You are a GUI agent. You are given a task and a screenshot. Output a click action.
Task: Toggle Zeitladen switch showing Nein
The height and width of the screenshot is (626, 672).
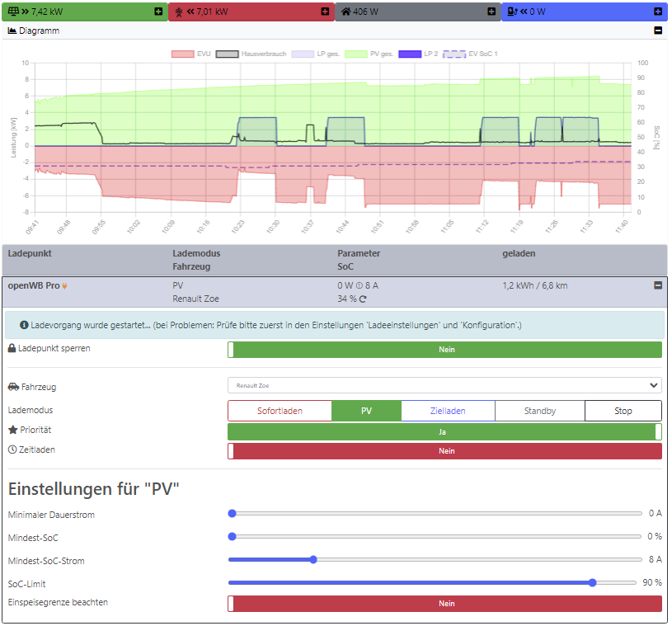[444, 451]
